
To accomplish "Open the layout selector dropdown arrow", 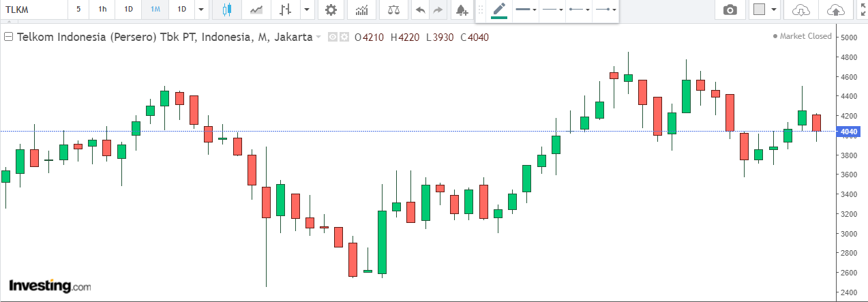I will [x=774, y=10].
